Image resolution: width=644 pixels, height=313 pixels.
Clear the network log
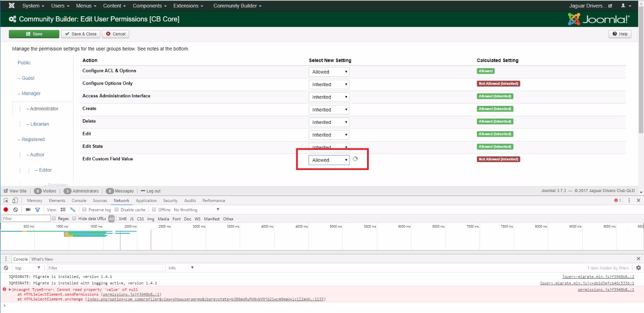[x=15, y=210]
